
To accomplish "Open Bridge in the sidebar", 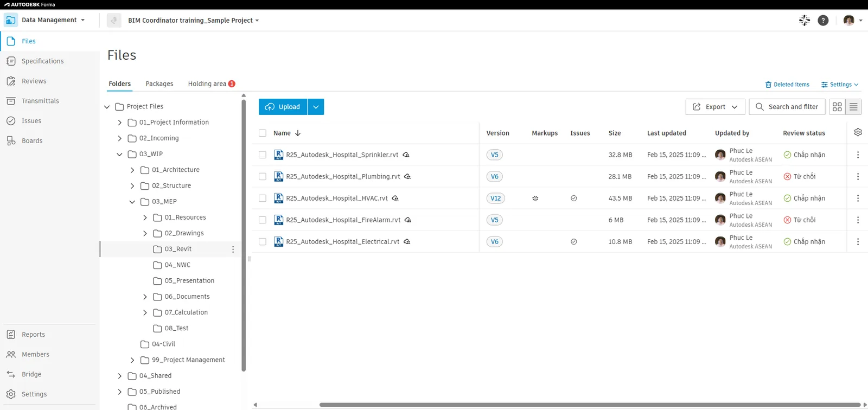I will 31,374.
